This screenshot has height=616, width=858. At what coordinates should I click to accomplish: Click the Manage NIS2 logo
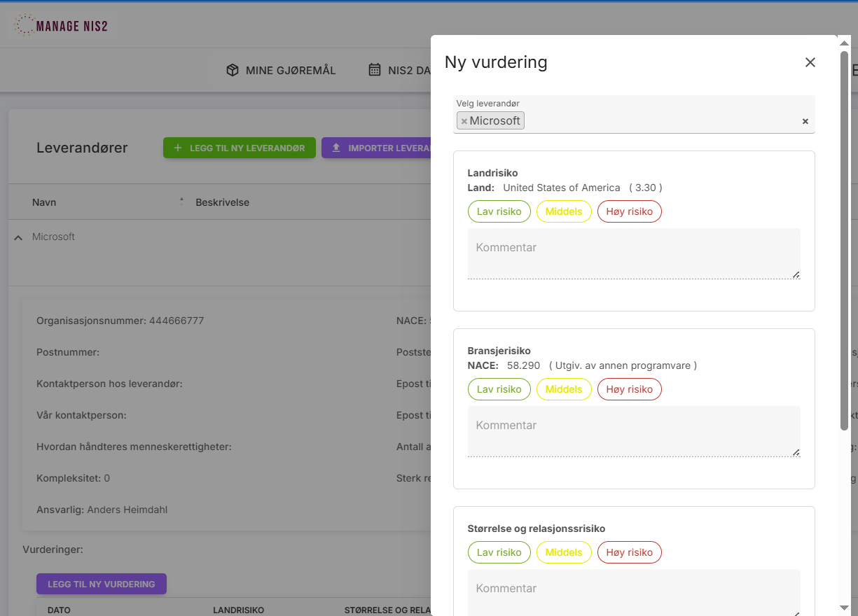coord(61,26)
